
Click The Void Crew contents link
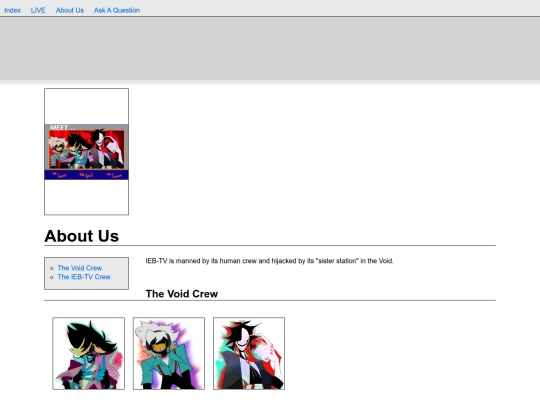click(x=80, y=268)
